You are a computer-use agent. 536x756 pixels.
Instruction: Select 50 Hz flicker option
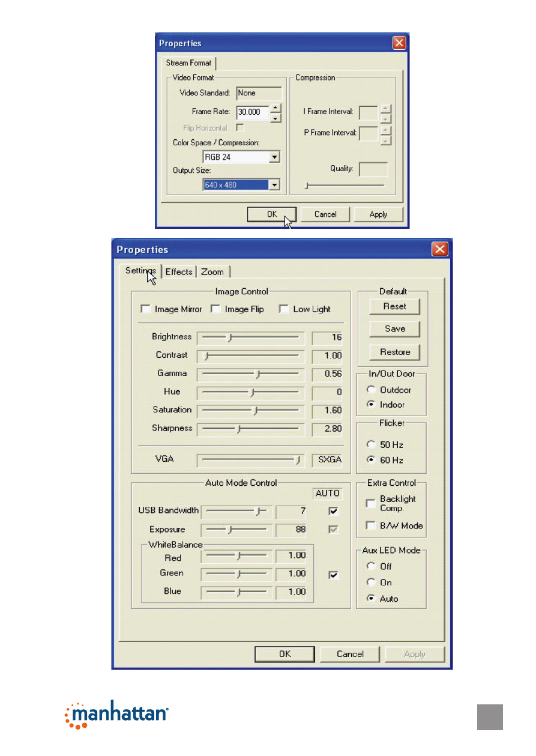tap(371, 444)
